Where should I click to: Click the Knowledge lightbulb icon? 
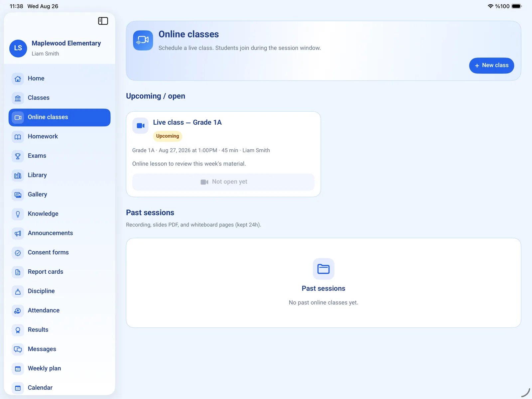(x=18, y=214)
